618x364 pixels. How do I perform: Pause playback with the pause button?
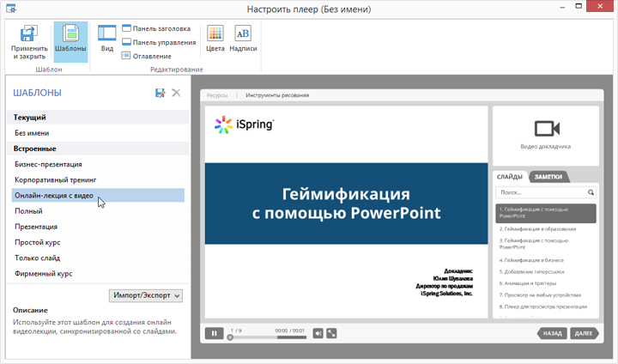214,334
